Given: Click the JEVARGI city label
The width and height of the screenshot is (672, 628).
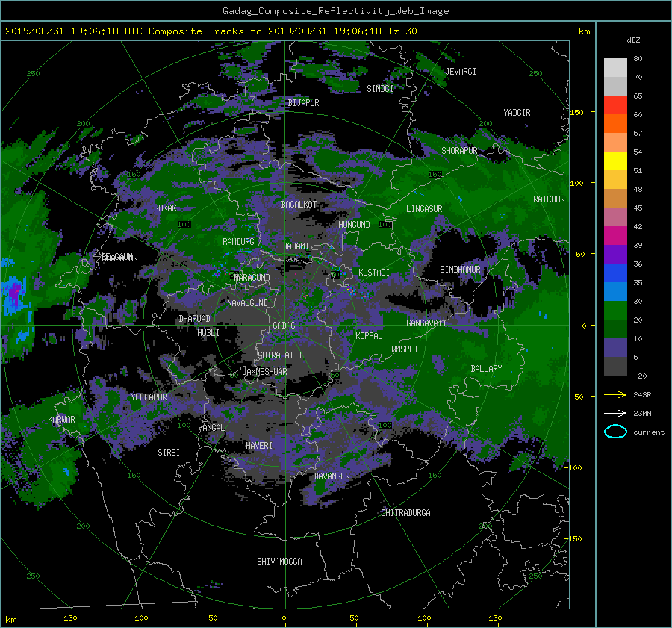Looking at the screenshot, I should [x=461, y=72].
